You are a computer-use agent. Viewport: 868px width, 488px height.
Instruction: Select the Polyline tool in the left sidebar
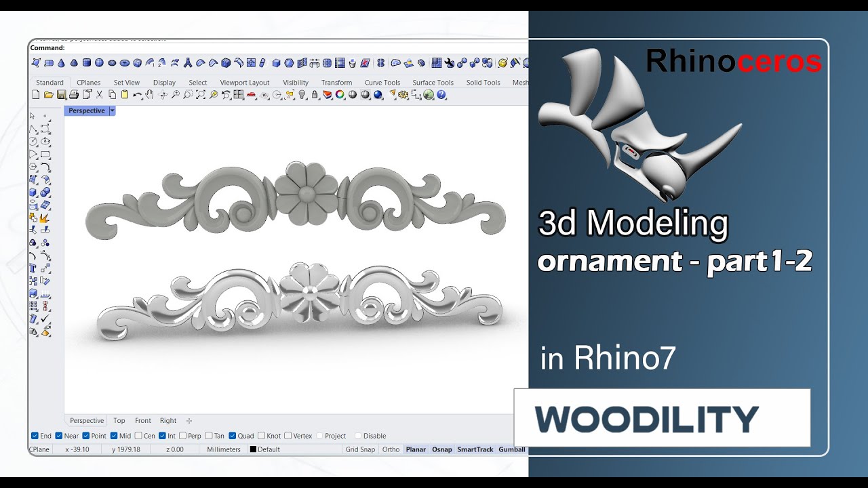[x=33, y=129]
